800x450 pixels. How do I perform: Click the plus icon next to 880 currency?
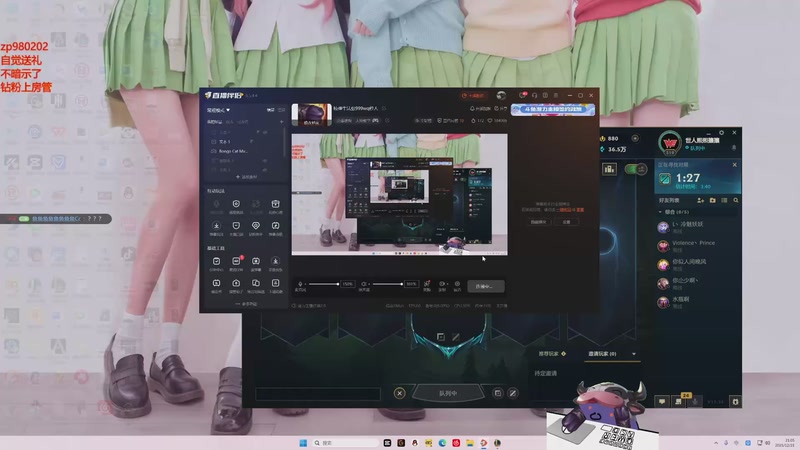[635, 138]
